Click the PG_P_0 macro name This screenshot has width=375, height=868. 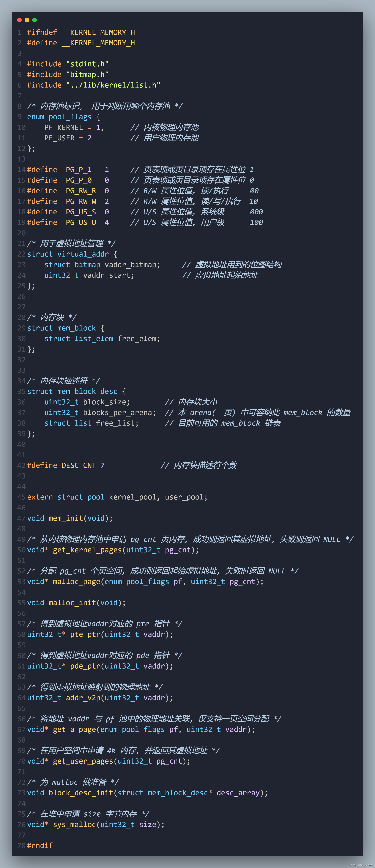(x=79, y=180)
